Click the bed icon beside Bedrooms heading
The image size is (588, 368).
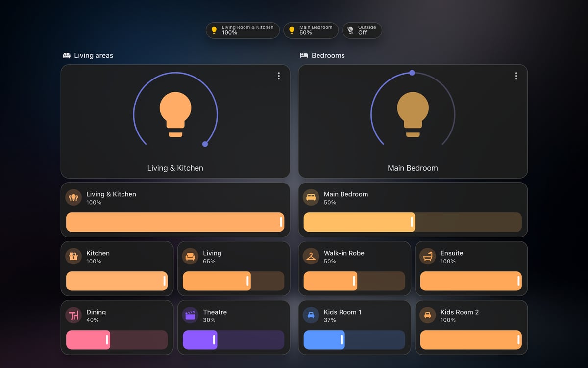[304, 55]
